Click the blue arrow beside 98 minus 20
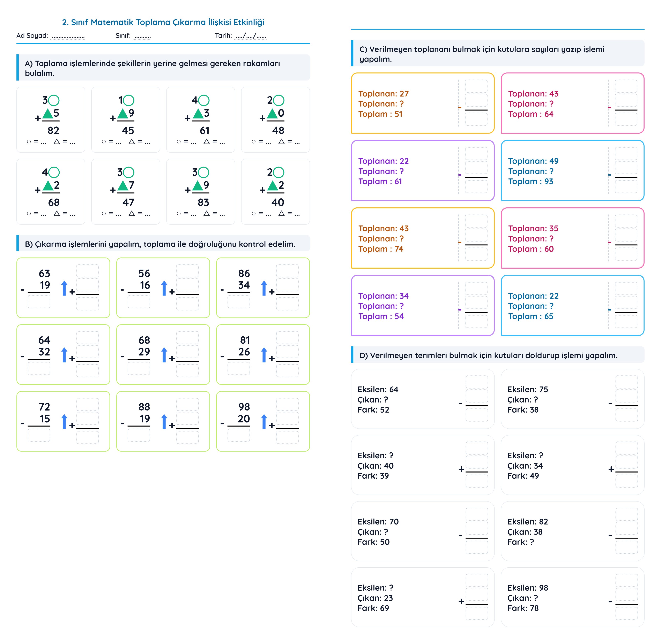 [264, 422]
